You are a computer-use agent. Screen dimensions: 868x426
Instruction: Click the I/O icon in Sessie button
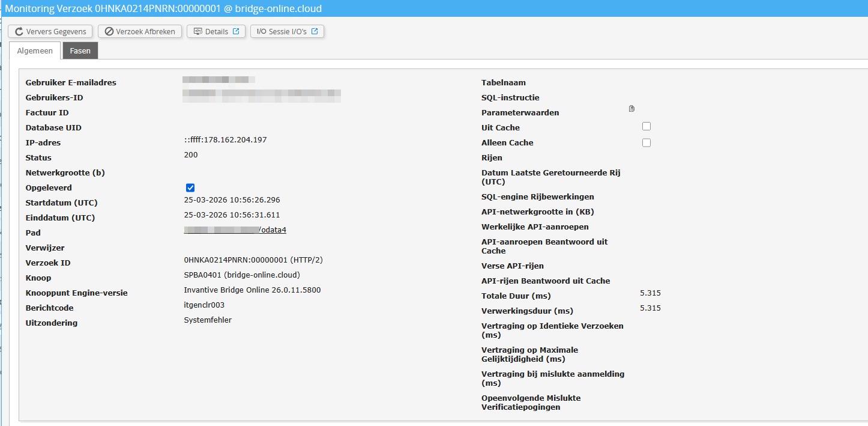pyautogui.click(x=261, y=32)
